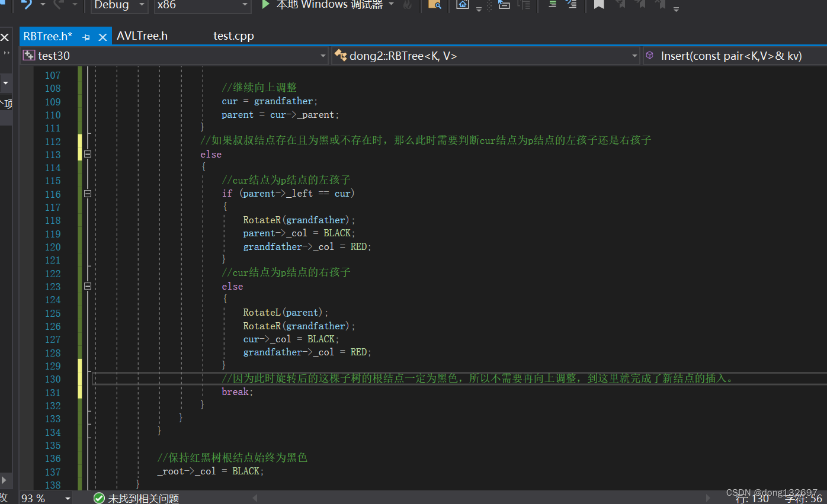
Task: Go to the next bookmark icon
Action: (x=640, y=5)
